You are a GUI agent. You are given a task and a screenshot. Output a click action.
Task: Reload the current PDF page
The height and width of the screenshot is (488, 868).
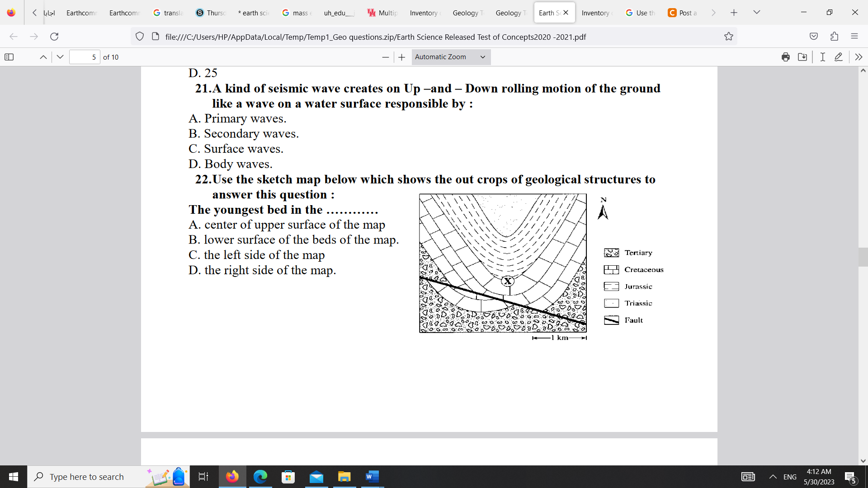pos(54,37)
